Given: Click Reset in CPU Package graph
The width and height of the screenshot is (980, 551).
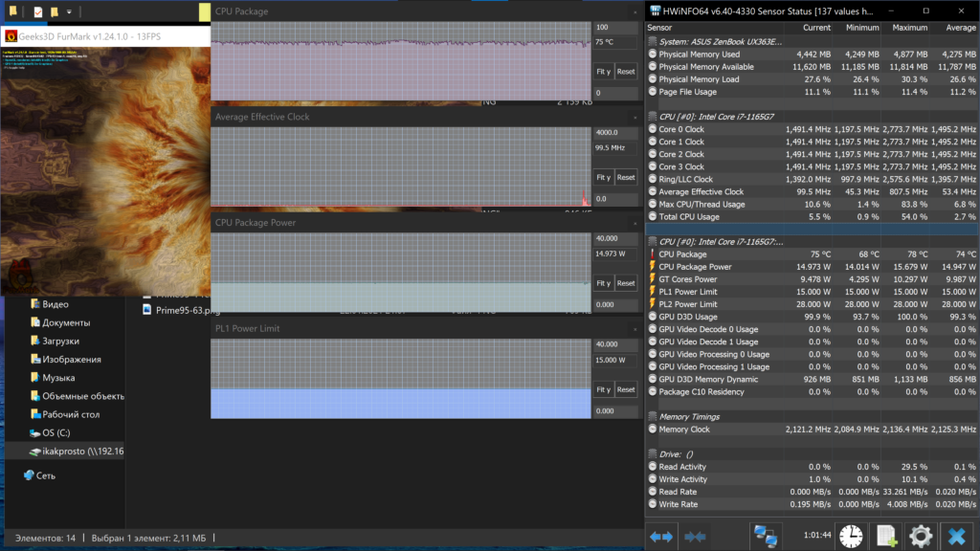Looking at the screenshot, I should point(626,71).
